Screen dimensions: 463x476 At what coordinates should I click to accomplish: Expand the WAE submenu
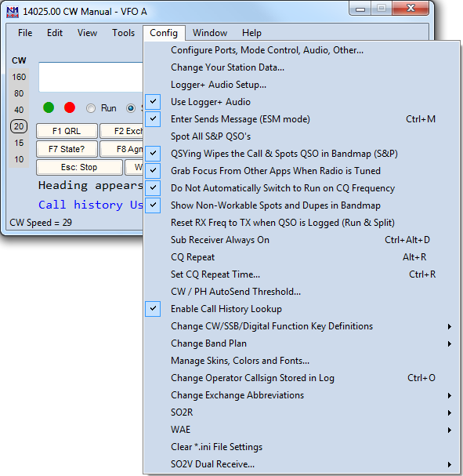(302, 430)
